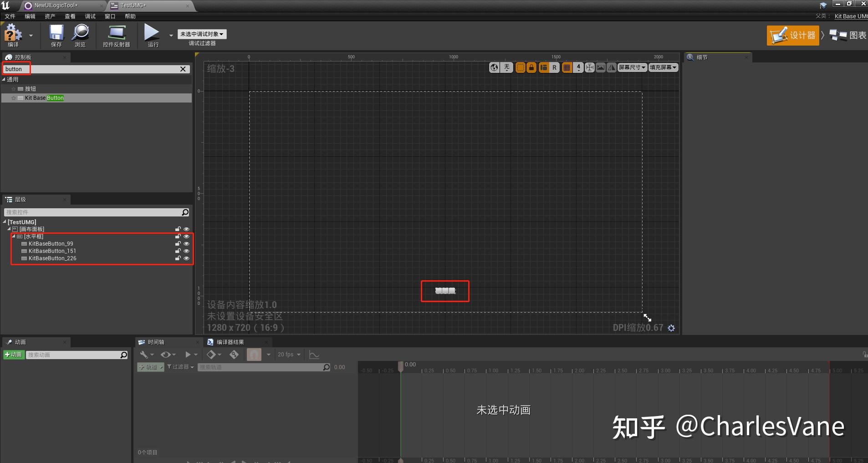Click the timeline scrubber at 0.00
This screenshot has height=463, width=868.
point(400,366)
